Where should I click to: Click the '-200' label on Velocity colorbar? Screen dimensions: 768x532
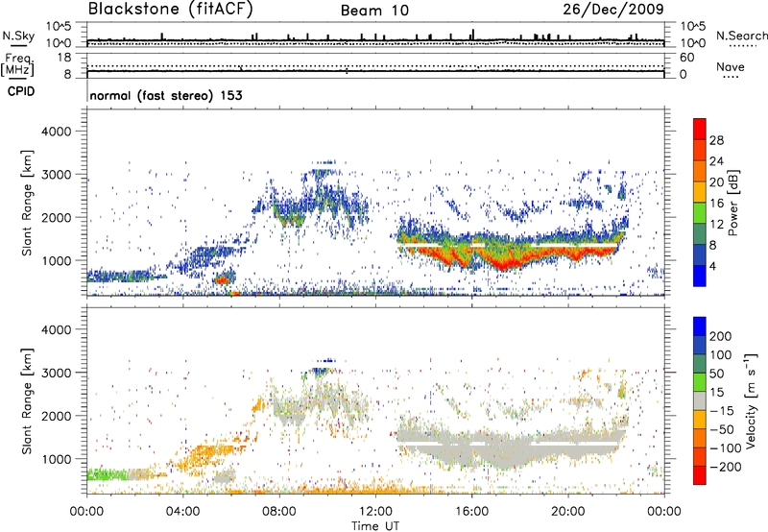[726, 467]
